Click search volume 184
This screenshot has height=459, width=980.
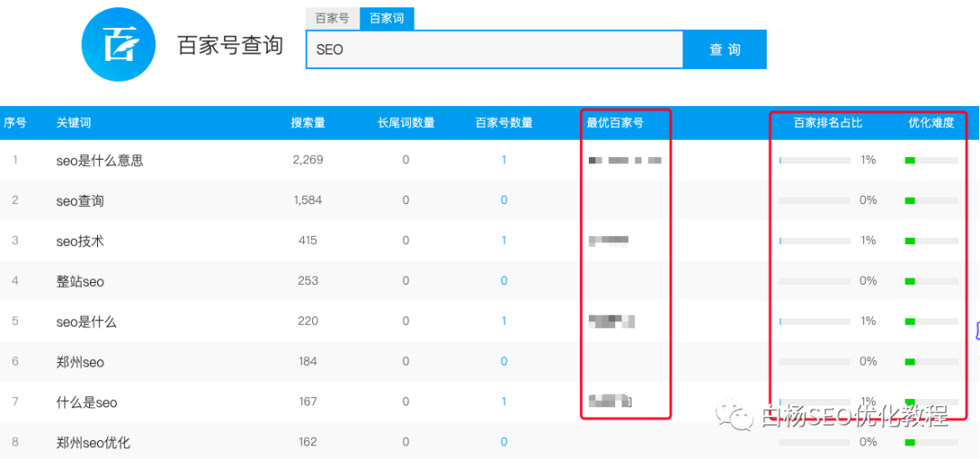[x=308, y=361]
